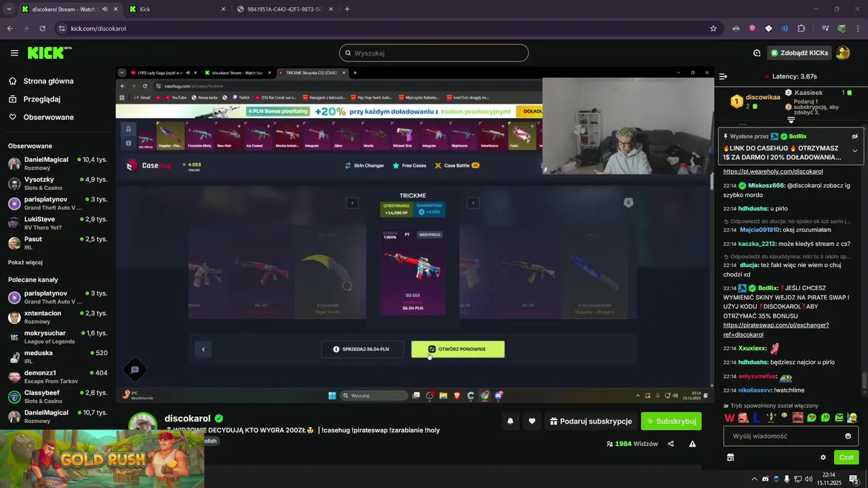Gift subs via Podaruj subskrypcje button
Screen dimensions: 868x488
(591, 421)
